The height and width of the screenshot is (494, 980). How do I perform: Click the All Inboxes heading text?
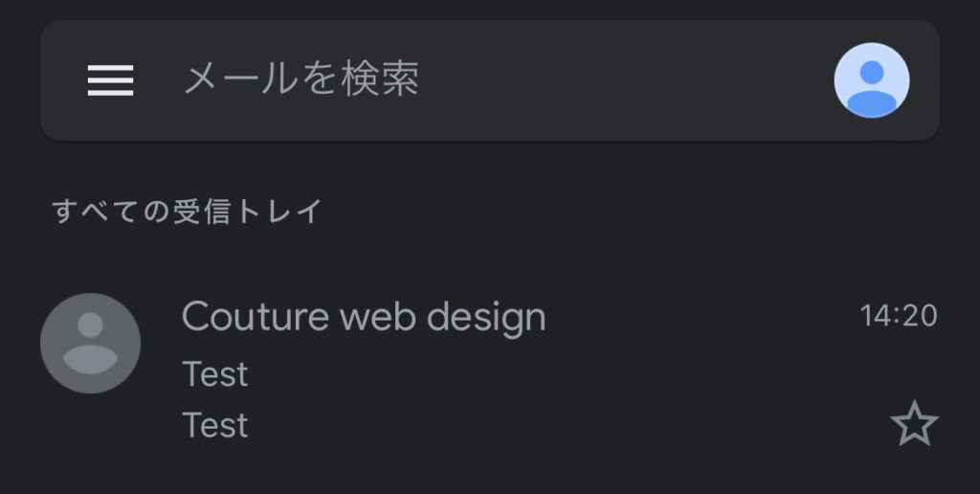point(187,211)
